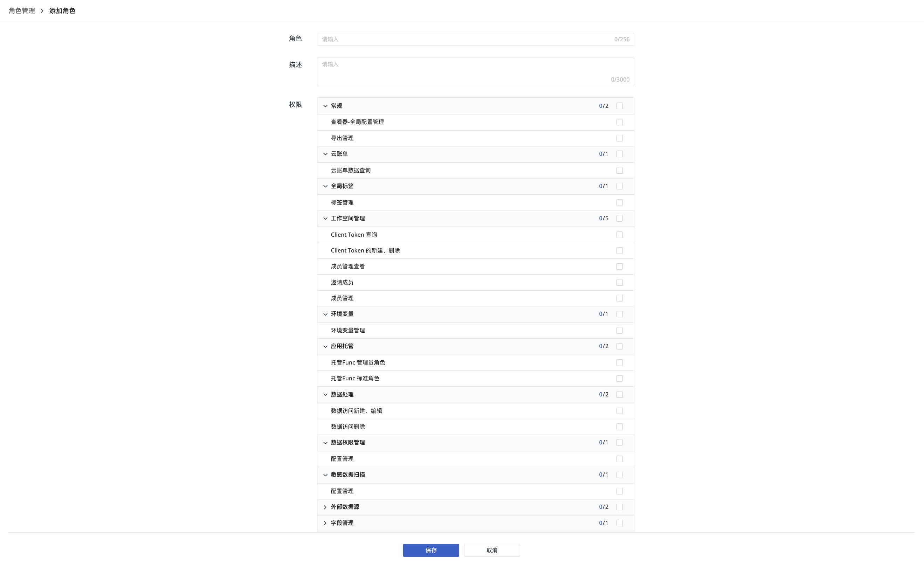Go back to 角色管理 breadcrumb
This screenshot has height=568, width=924.
pyautogui.click(x=22, y=11)
